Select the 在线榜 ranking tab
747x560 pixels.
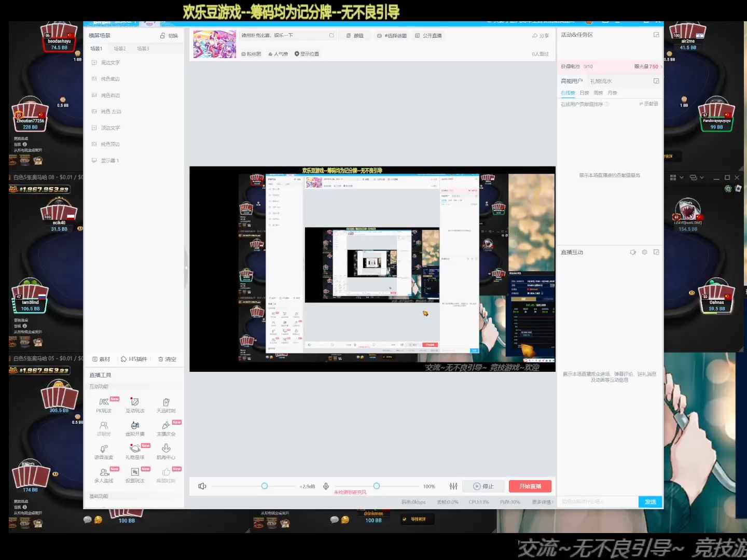(568, 93)
